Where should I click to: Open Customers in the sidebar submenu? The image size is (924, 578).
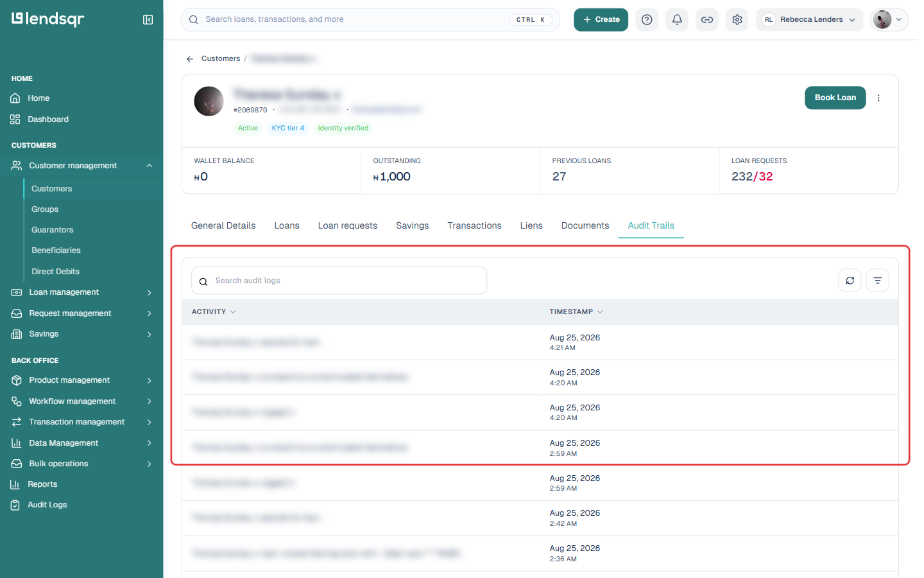pyautogui.click(x=52, y=189)
